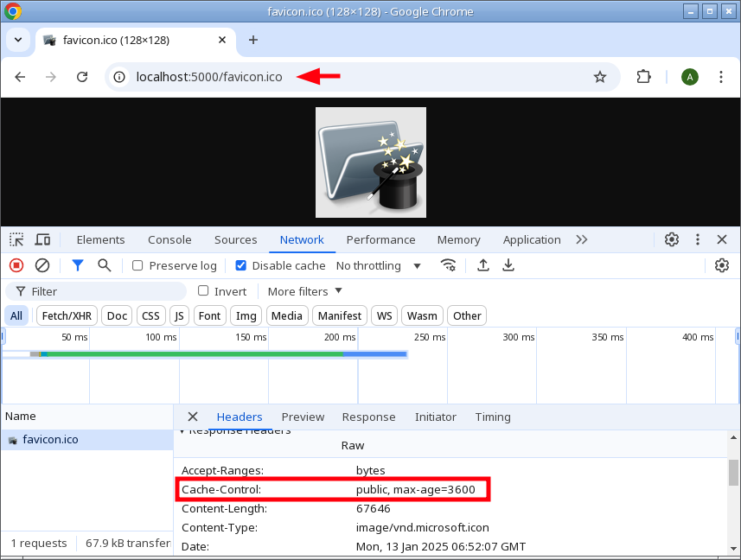Filter requests by Wasm type
The height and width of the screenshot is (560, 741).
coord(422,316)
